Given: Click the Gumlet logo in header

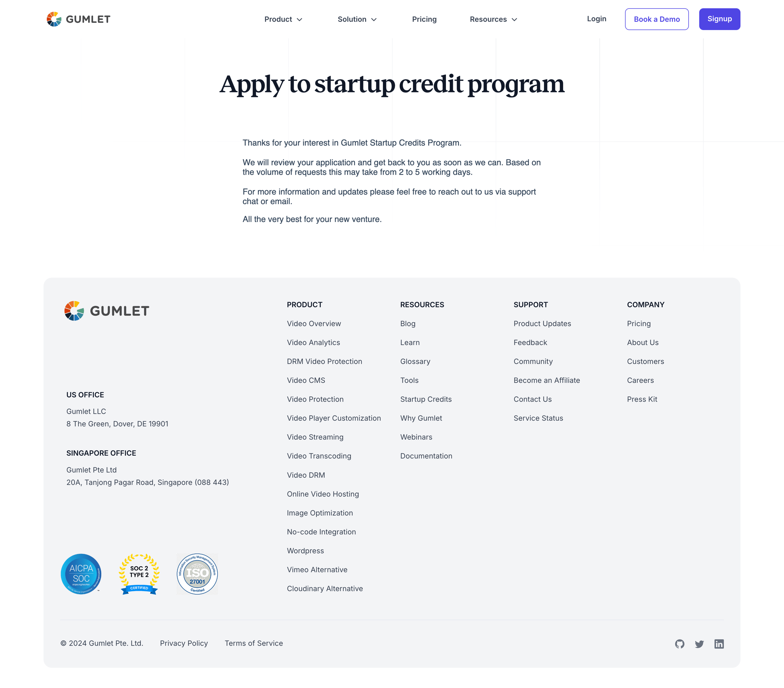Looking at the screenshot, I should tap(78, 19).
